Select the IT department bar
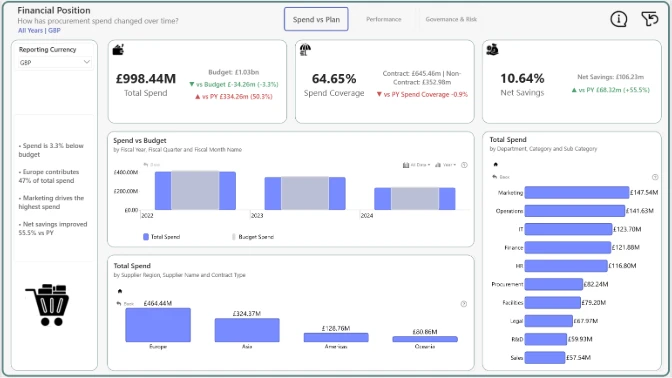This screenshot has height=378, width=672. click(x=568, y=229)
